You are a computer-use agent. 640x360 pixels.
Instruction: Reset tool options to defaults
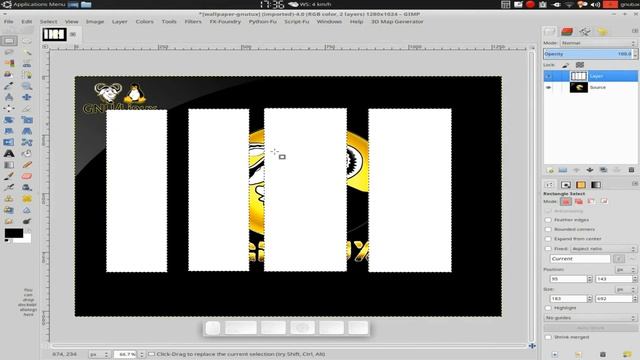627,354
